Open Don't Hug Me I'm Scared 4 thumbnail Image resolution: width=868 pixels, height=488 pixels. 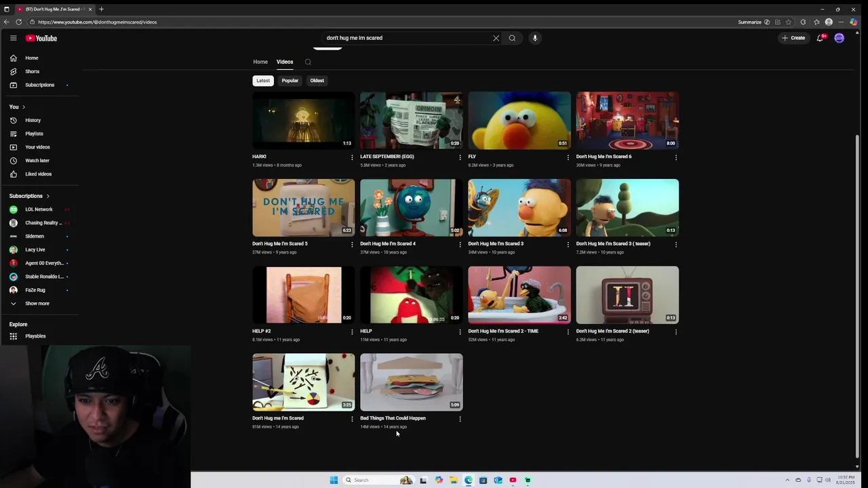click(x=412, y=207)
